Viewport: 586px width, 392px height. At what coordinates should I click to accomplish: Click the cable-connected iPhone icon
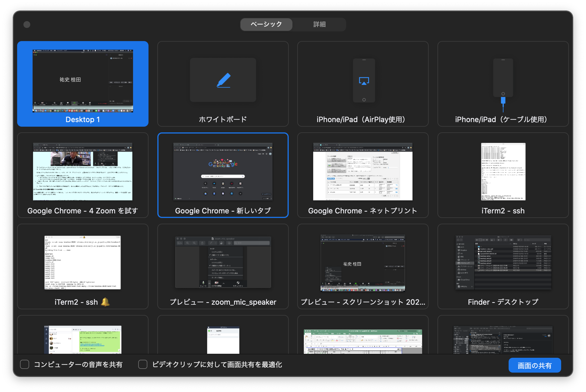pos(503,85)
